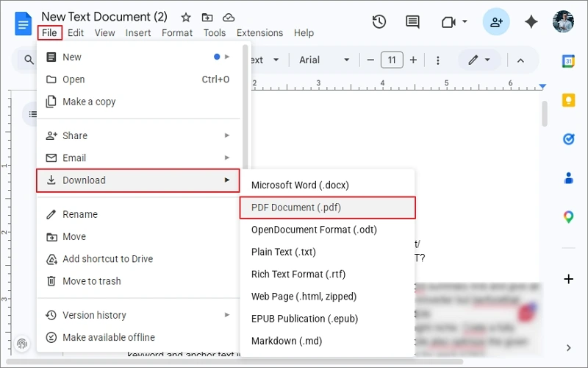The height and width of the screenshot is (368, 588).
Task: Click the document title New Text Document (2)
Action: (104, 17)
